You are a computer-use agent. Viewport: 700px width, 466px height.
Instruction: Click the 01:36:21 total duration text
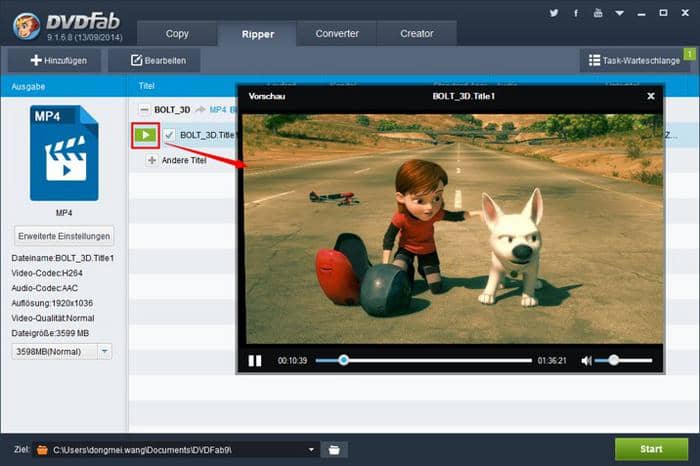pos(552,361)
